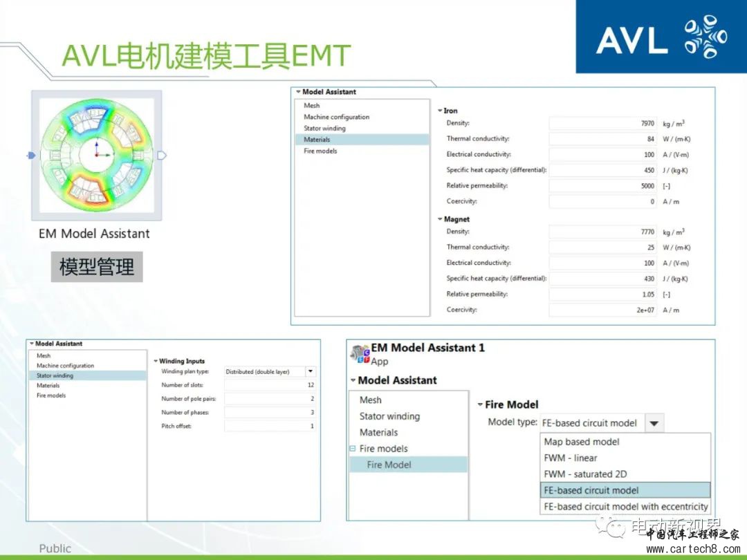This screenshot has height=560, width=747.
Task: Click the left input port connector icon
Action: (x=31, y=156)
